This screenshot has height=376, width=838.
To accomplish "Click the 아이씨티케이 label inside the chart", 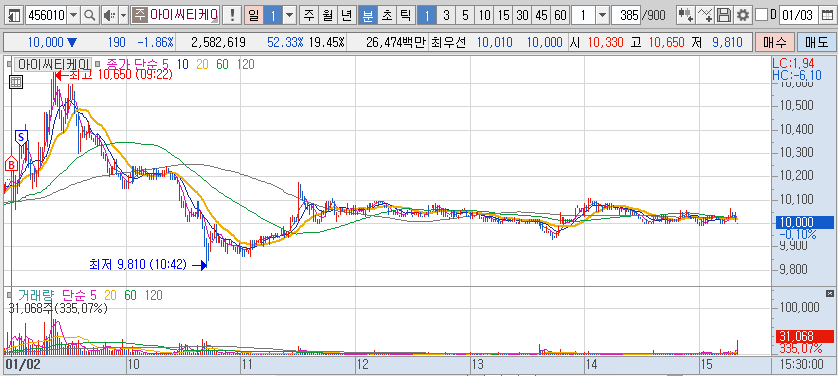I will click(53, 64).
